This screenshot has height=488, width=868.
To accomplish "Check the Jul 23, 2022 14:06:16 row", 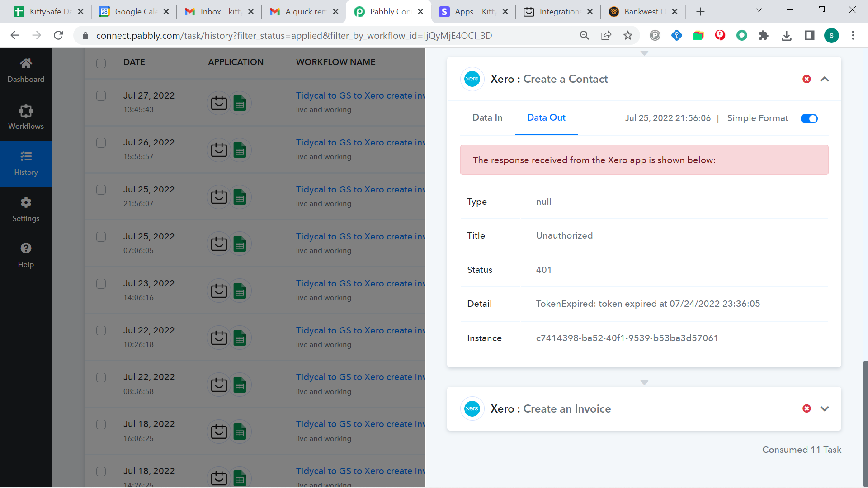I will 101,284.
